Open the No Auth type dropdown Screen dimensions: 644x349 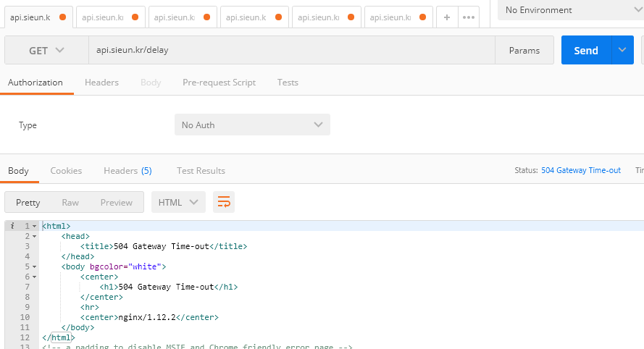click(252, 125)
